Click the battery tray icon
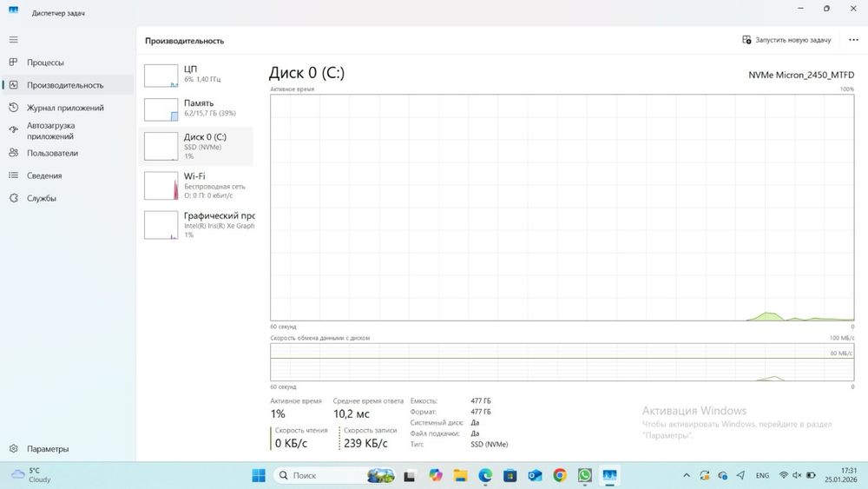Image resolution: width=868 pixels, height=489 pixels. point(811,475)
